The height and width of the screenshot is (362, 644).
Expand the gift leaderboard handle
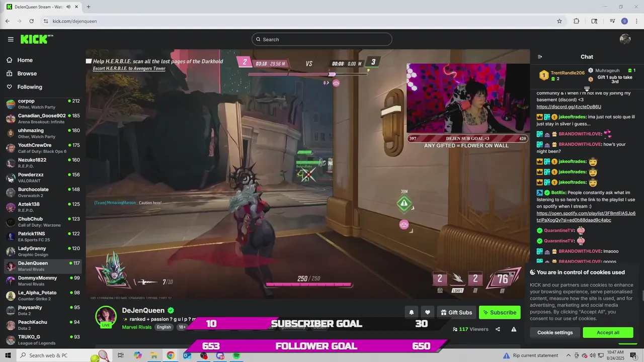point(587,89)
